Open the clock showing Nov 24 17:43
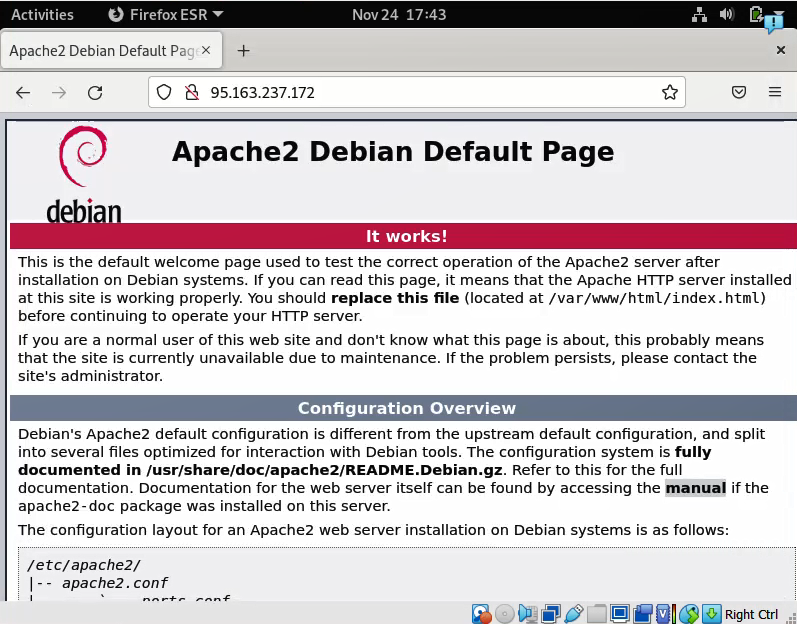Image resolution: width=797 pixels, height=624 pixels. (x=399, y=14)
